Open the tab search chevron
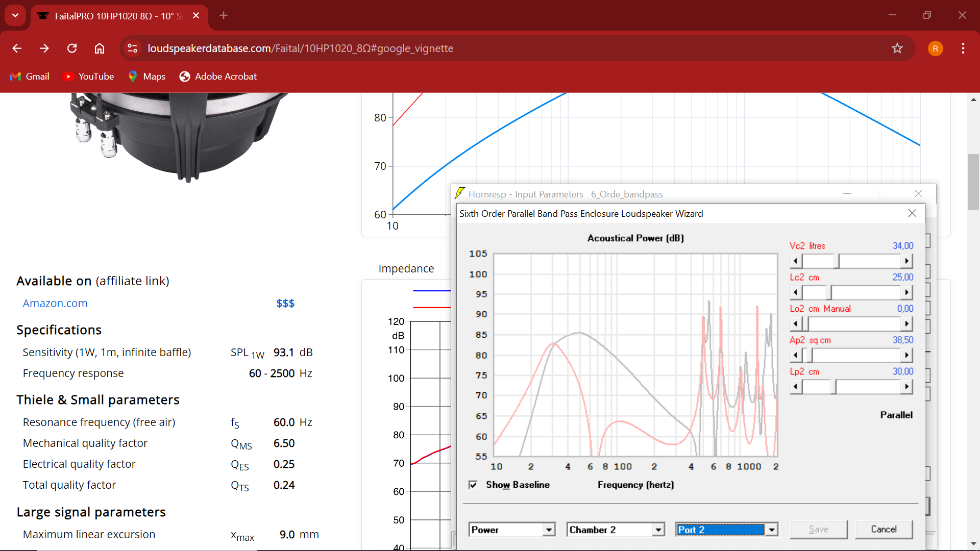 15,15
